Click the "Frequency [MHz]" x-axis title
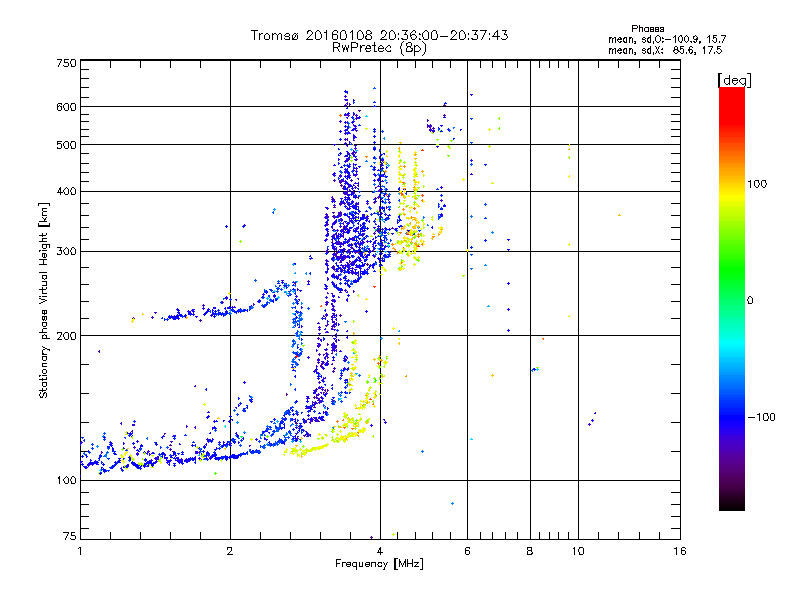Screen dimensions: 800x600 [379, 564]
